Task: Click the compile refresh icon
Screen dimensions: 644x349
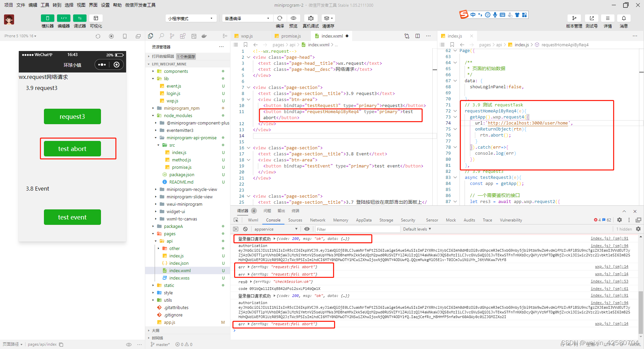Action: coord(280,18)
